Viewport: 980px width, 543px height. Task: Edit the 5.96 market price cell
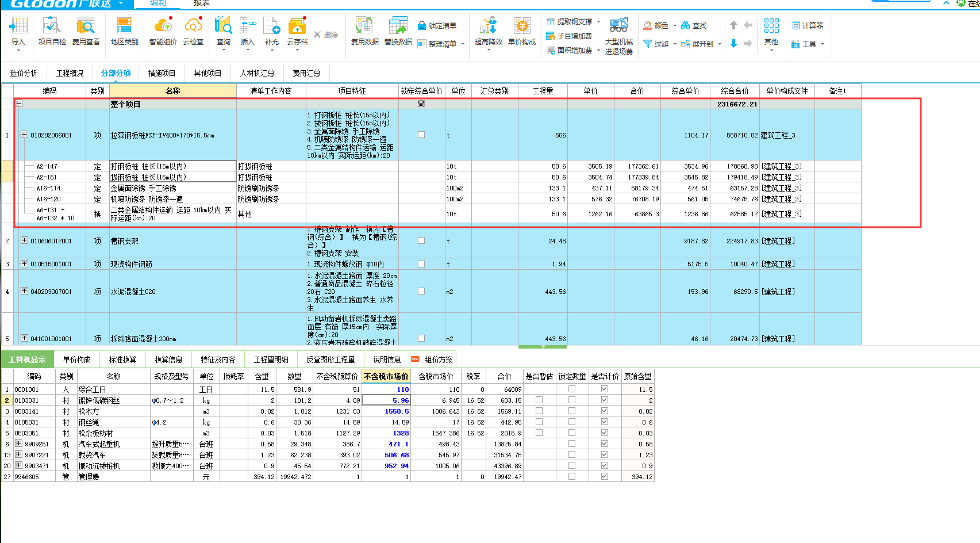(386, 400)
